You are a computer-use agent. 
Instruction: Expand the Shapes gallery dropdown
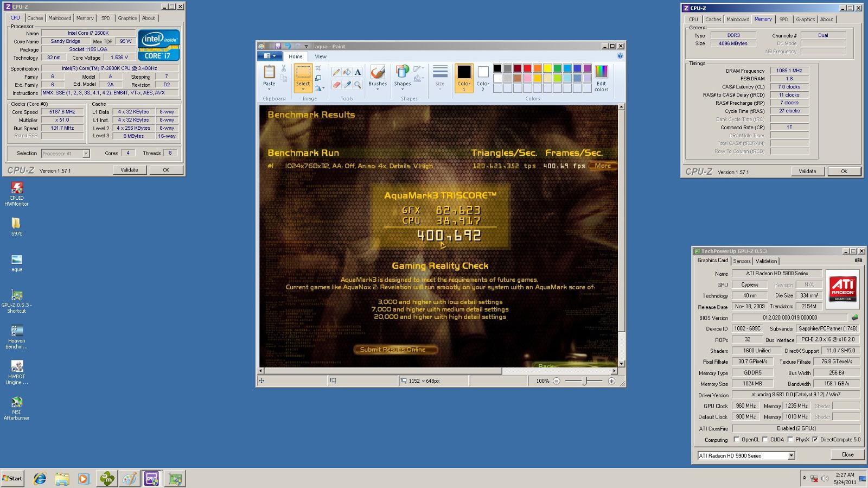coord(402,90)
